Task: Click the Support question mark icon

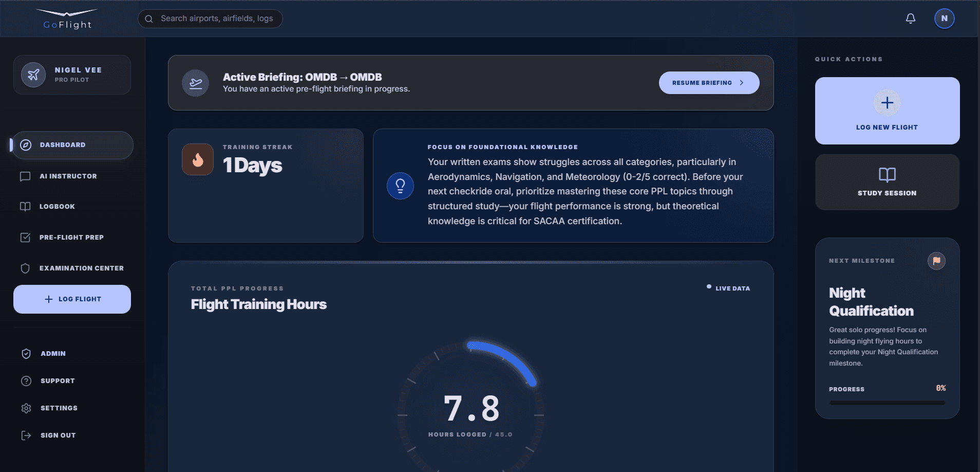Action: (26, 381)
